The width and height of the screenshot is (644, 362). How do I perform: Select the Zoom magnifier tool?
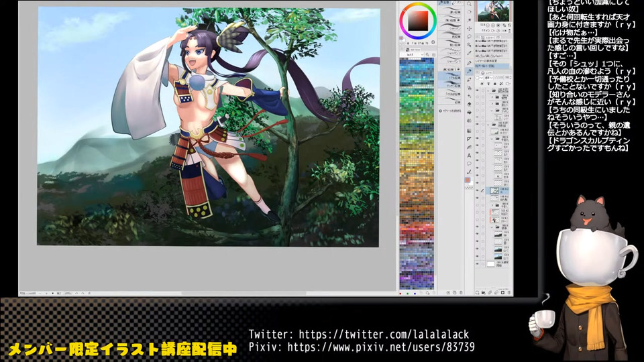tap(469, 4)
